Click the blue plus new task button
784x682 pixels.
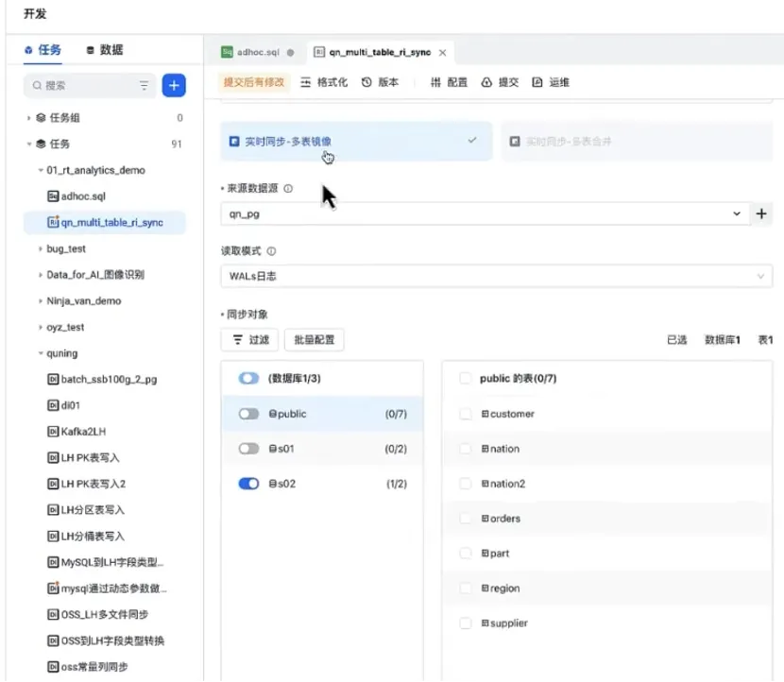pyautogui.click(x=174, y=85)
